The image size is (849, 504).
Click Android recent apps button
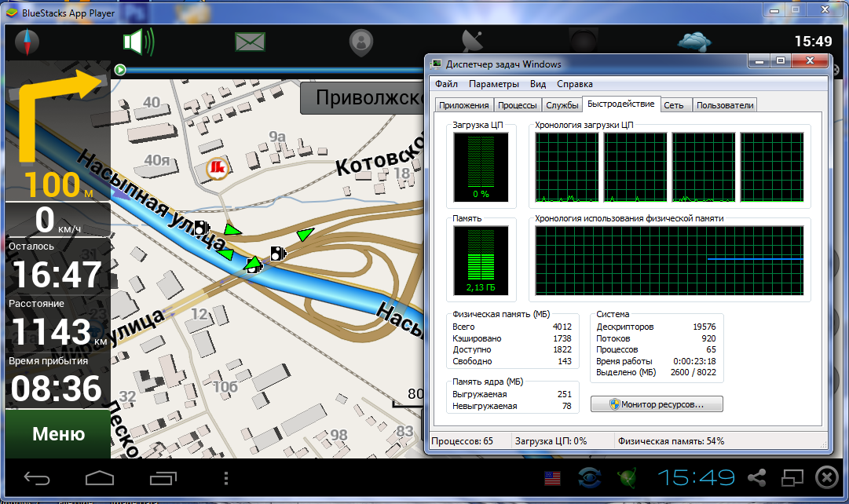pyautogui.click(x=163, y=478)
